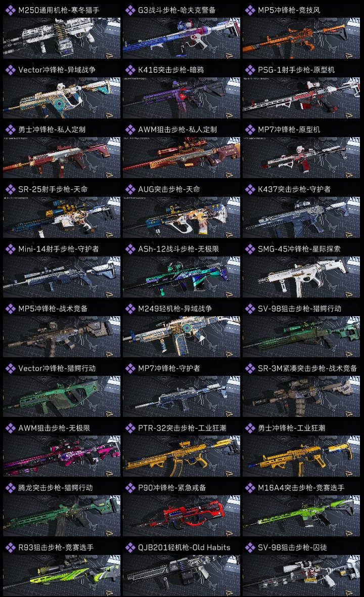Image resolution: width=364 pixels, height=597 pixels.
Task: Click purple rarity icon beside M250通用机枪-寒冬猎手
Action: coord(10,10)
